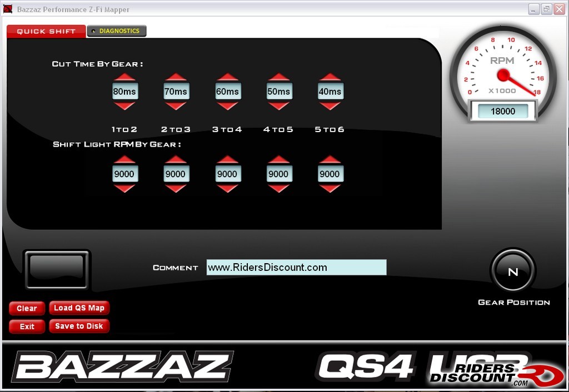569x392 pixels.
Task: Decrease the 2 to 3 cut time
Action: (x=176, y=106)
